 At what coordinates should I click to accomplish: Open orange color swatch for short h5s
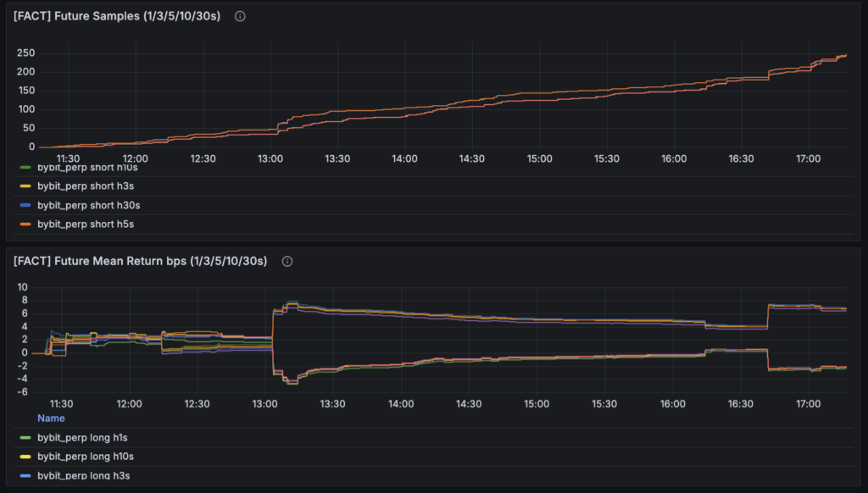click(x=25, y=224)
